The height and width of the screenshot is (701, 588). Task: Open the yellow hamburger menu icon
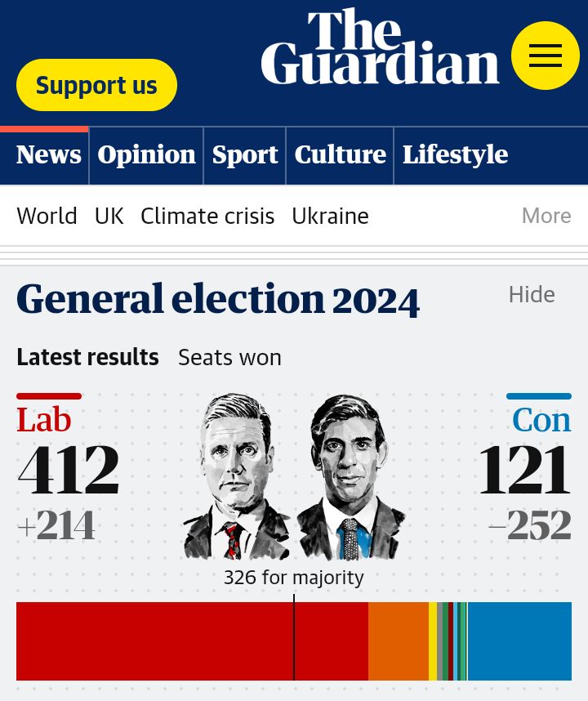pos(545,56)
